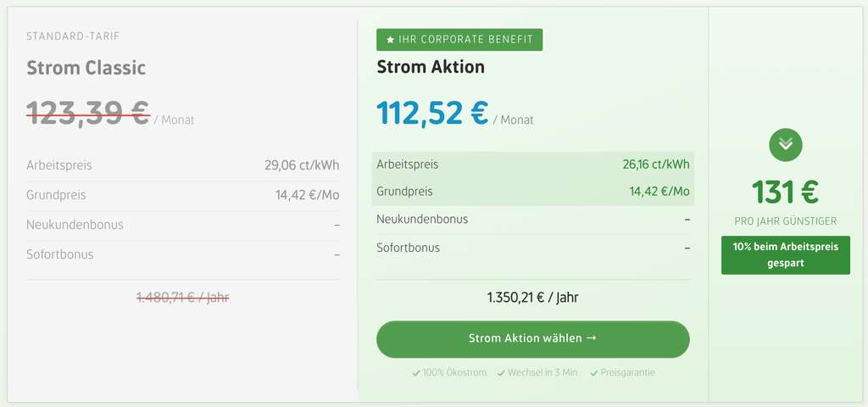This screenshot has height=407, width=868.
Task: Click the 1.350,21 € / Jahr total
Action: pyautogui.click(x=532, y=298)
